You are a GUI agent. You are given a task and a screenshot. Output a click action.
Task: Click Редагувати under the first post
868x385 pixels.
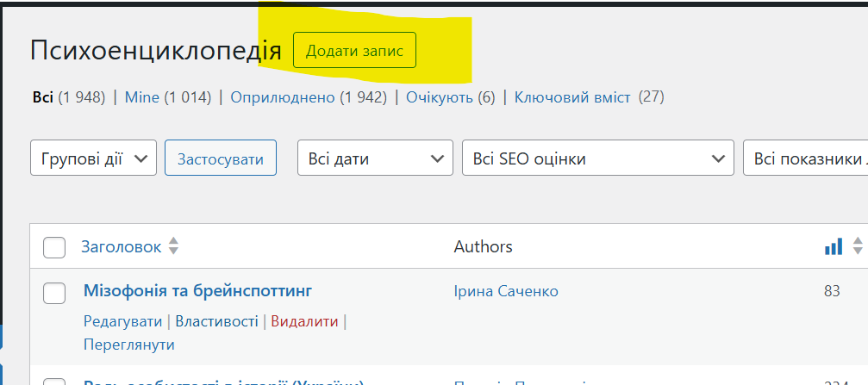(x=122, y=321)
